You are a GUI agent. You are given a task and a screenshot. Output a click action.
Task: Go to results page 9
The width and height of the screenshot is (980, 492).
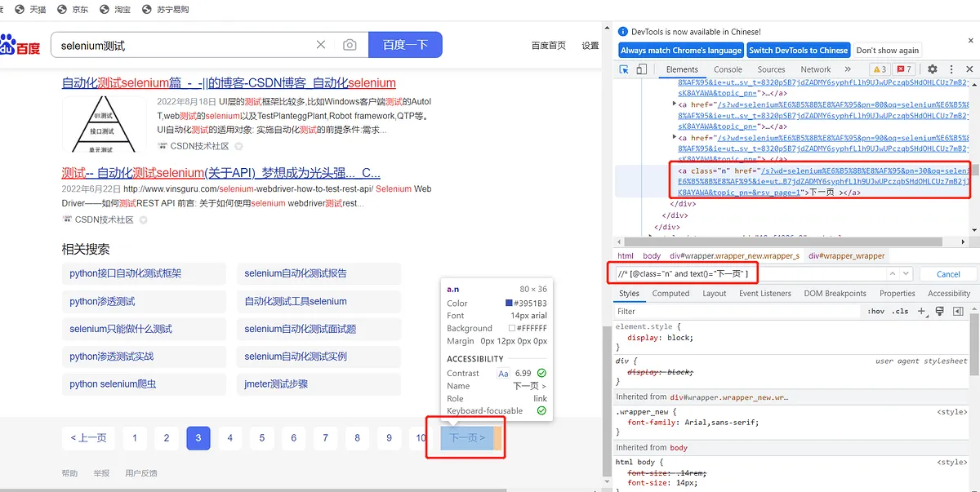pos(389,438)
